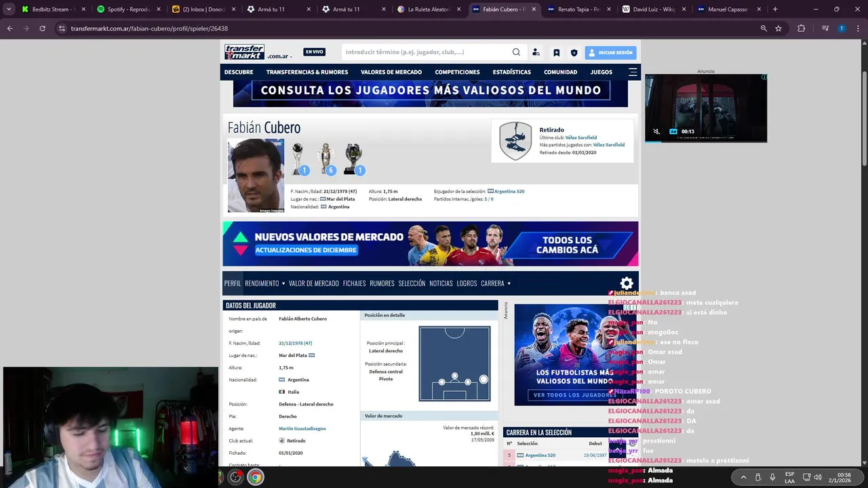The image size is (868, 488).
Task: Open the Competiciones menu
Action: 457,72
